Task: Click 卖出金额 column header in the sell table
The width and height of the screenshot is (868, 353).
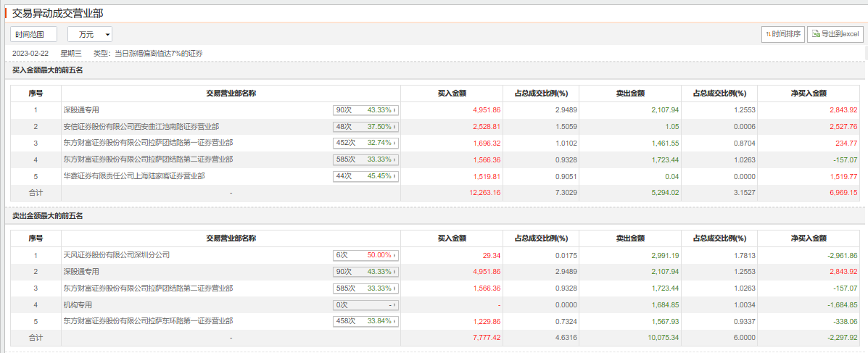Action: (x=630, y=238)
